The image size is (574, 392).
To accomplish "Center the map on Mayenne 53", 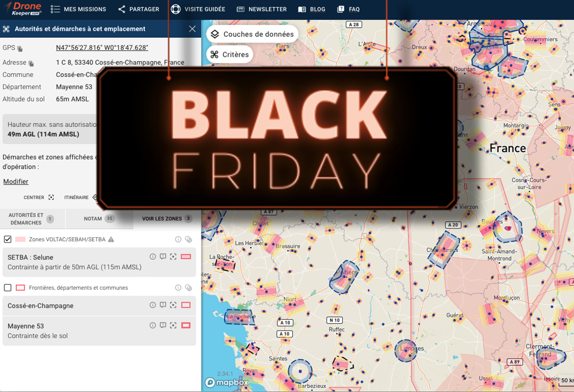I will [x=173, y=325].
